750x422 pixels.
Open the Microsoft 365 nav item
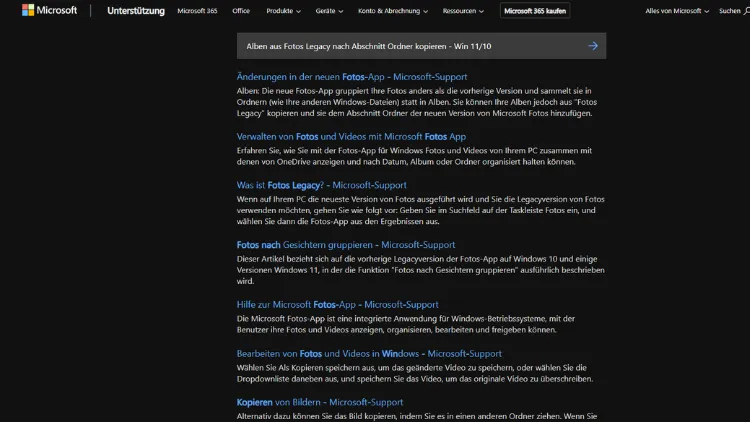(x=196, y=11)
